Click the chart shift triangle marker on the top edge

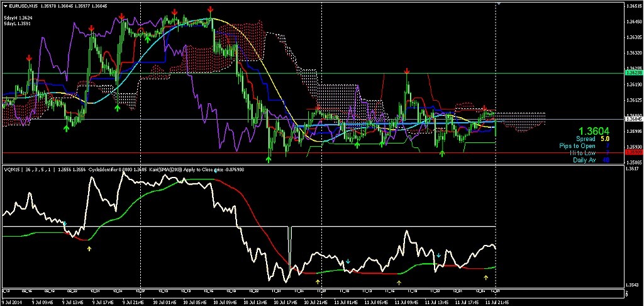pyautogui.click(x=498, y=3)
